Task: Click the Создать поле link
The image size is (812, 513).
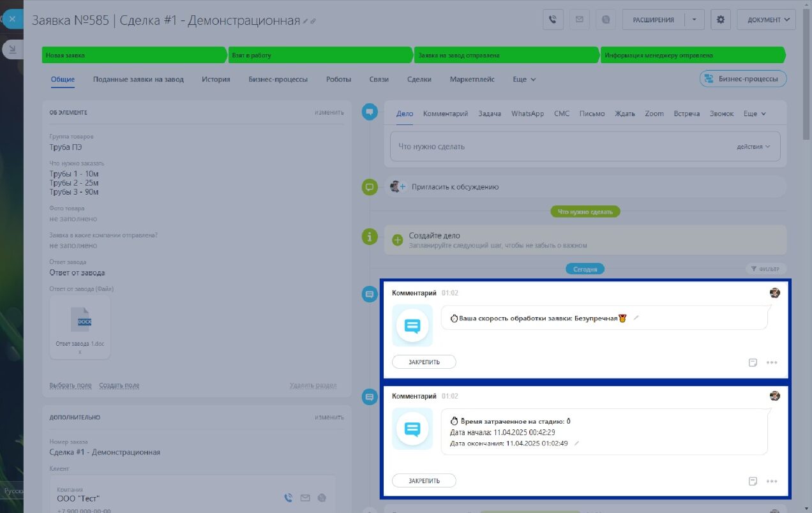Action: click(119, 385)
